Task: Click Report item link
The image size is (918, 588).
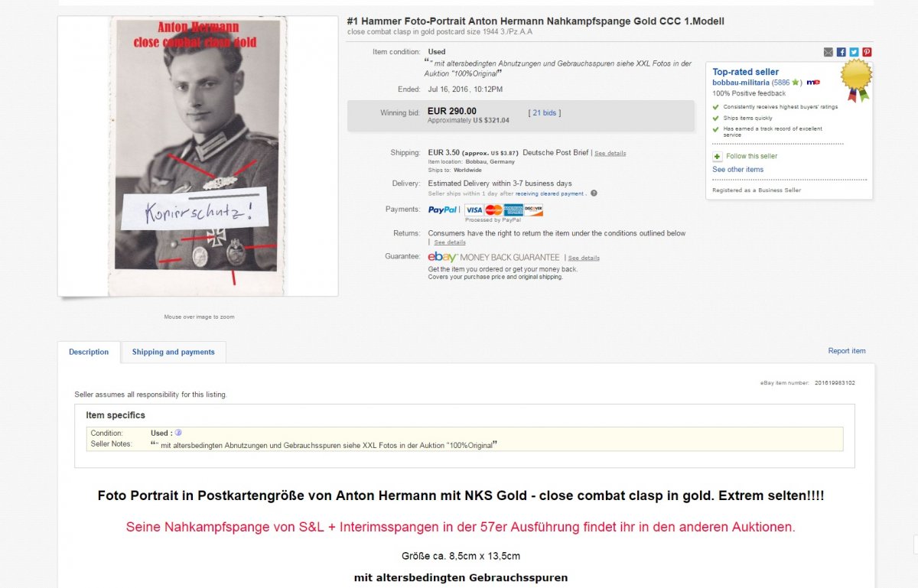Action: (x=847, y=351)
